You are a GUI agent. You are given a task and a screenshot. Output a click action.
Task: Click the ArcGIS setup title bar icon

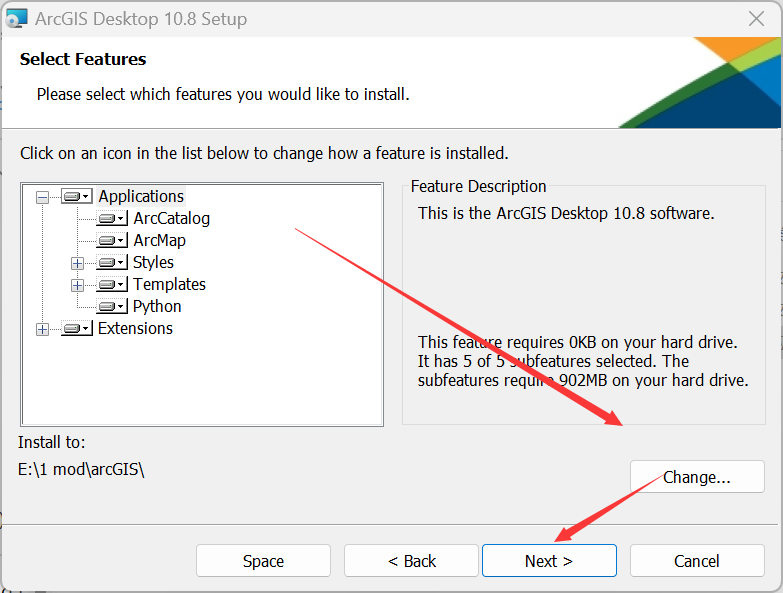point(17,19)
